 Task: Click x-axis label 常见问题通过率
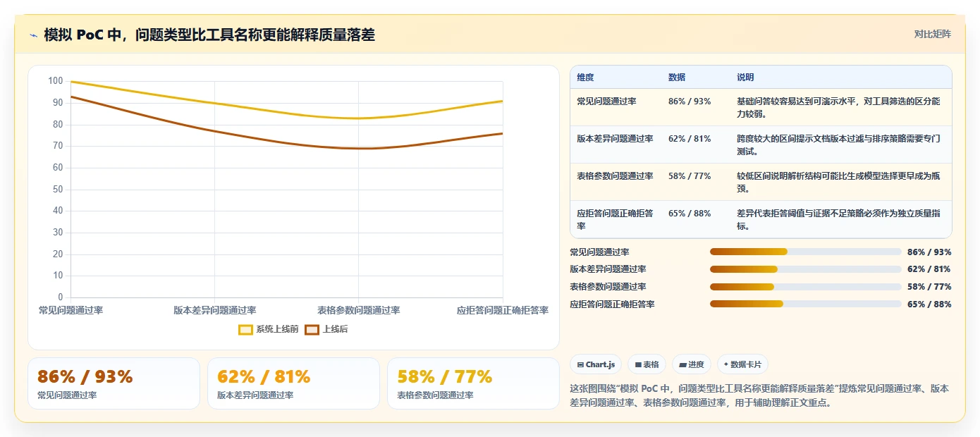point(71,310)
